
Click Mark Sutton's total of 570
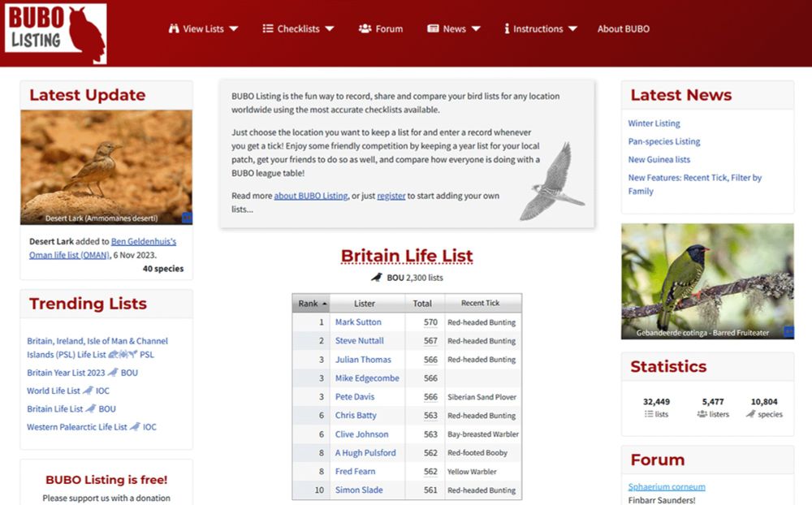tap(430, 322)
